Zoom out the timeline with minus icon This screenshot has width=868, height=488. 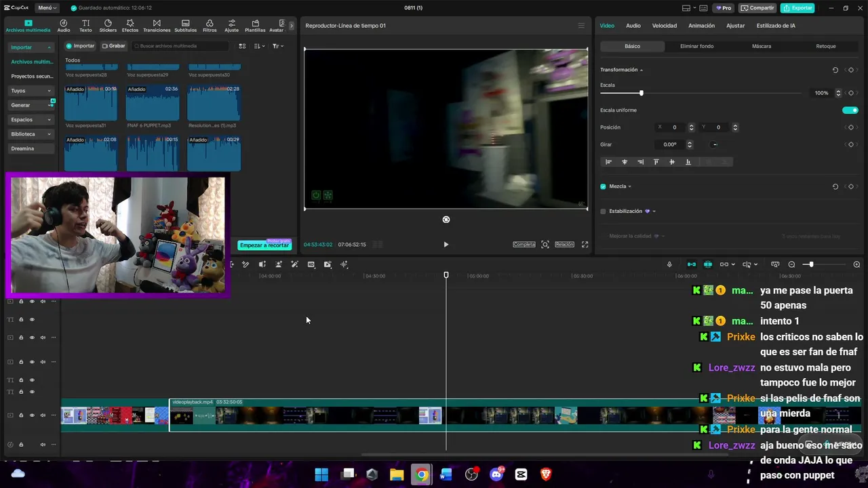[791, 264]
